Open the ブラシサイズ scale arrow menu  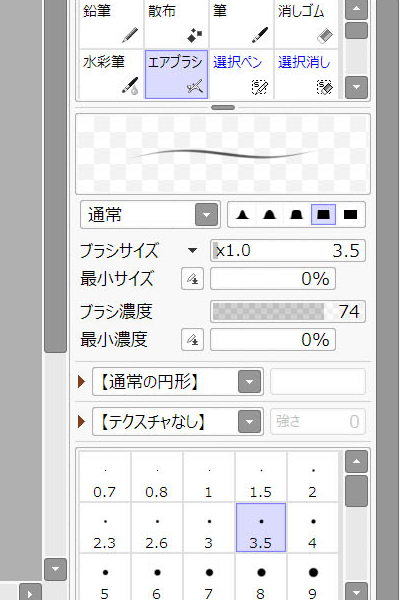(193, 251)
